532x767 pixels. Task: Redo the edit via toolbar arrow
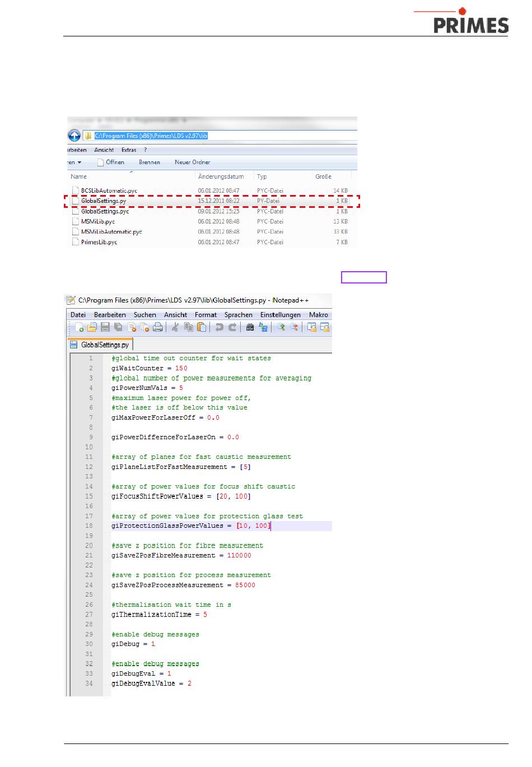(232, 328)
